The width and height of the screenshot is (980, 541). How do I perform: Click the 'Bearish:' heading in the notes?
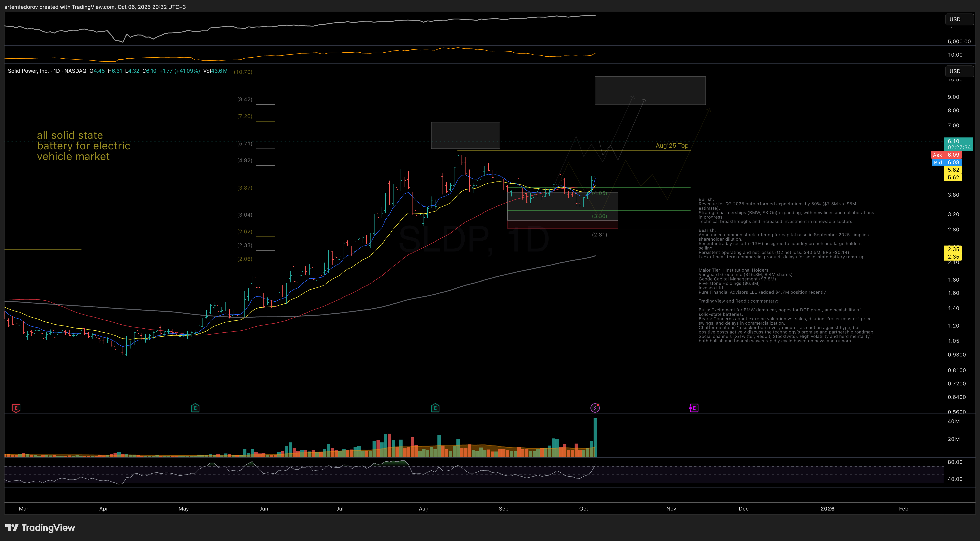[x=707, y=230]
